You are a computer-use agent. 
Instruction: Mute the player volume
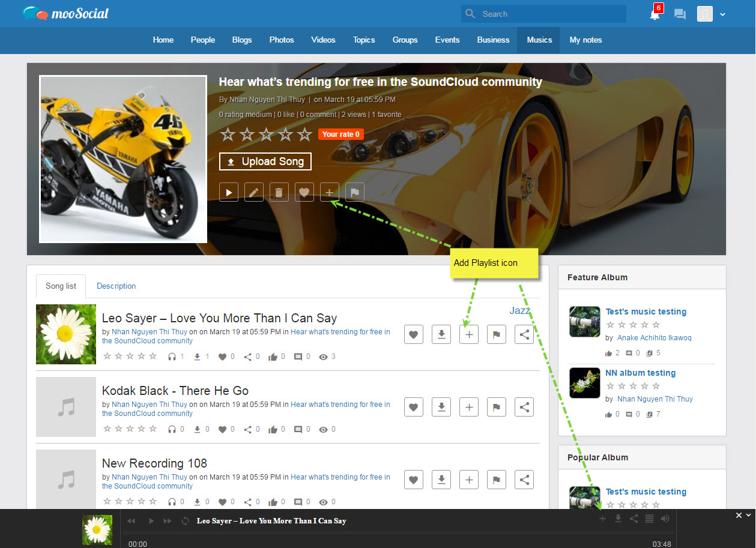665,519
